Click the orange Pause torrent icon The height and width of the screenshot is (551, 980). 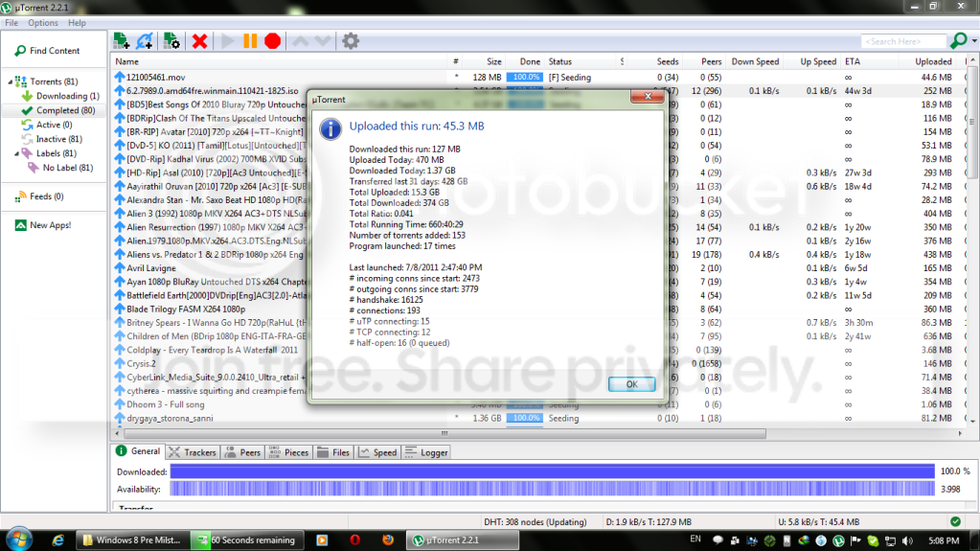(x=250, y=41)
